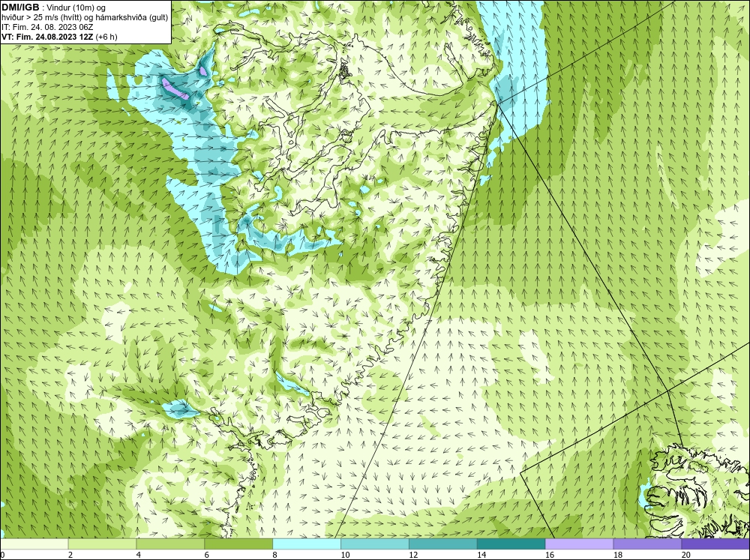Click the legend scale label "20"
This screenshot has width=750, height=560.
tap(686, 555)
